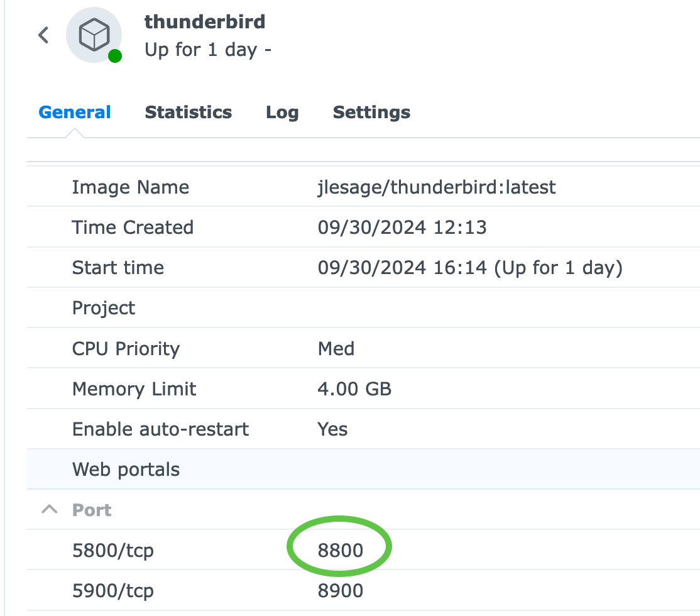Click the Port section header label
Viewport: 700px width, 616px height.
tap(92, 510)
